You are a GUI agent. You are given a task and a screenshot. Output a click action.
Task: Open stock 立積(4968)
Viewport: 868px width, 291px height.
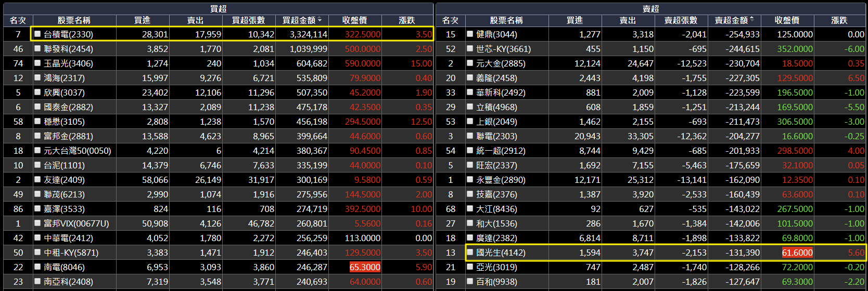(x=496, y=107)
